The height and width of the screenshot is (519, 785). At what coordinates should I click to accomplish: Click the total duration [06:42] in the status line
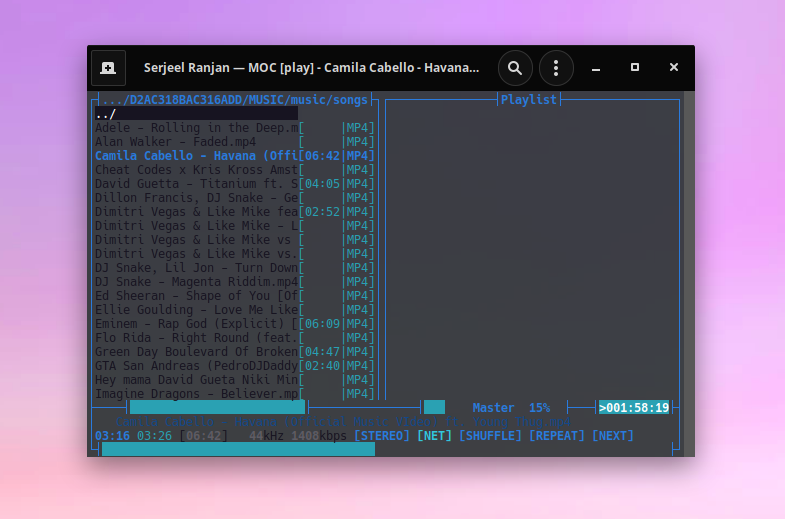pyautogui.click(x=203, y=436)
